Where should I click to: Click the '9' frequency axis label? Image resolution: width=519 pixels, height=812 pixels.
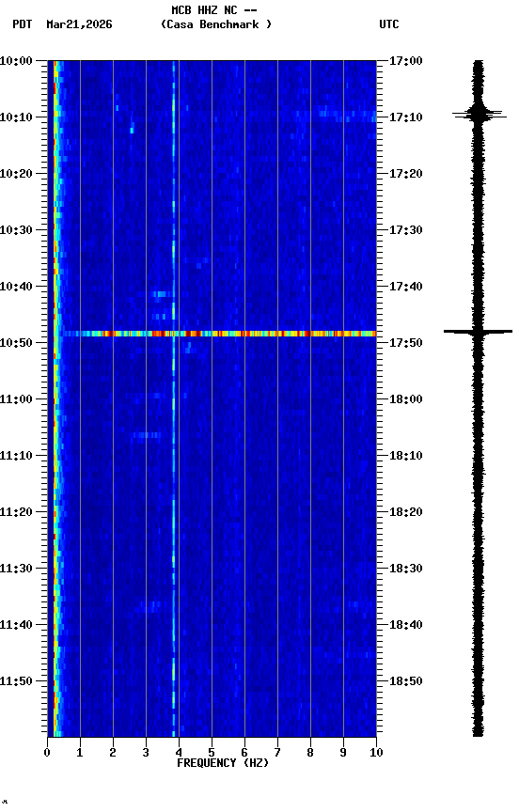tap(343, 754)
